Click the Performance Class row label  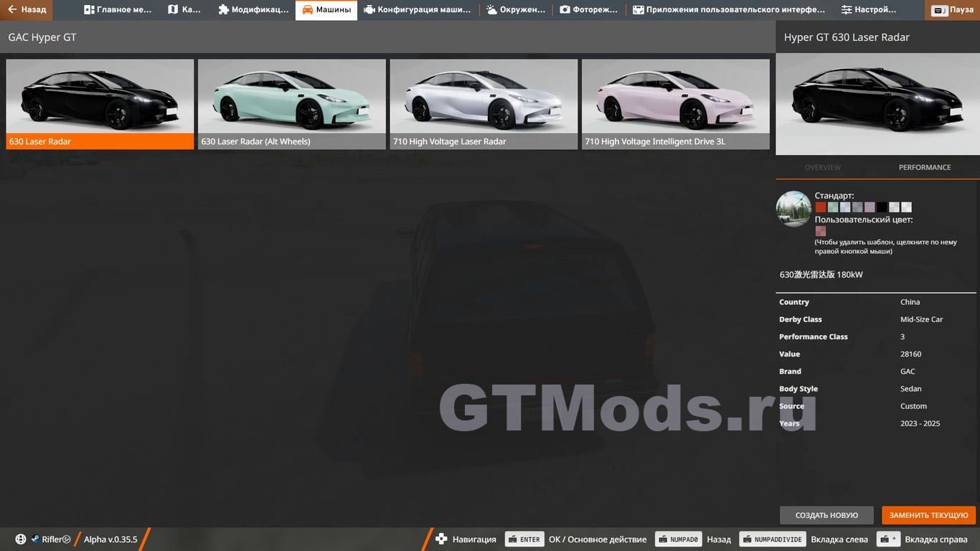[x=814, y=336]
